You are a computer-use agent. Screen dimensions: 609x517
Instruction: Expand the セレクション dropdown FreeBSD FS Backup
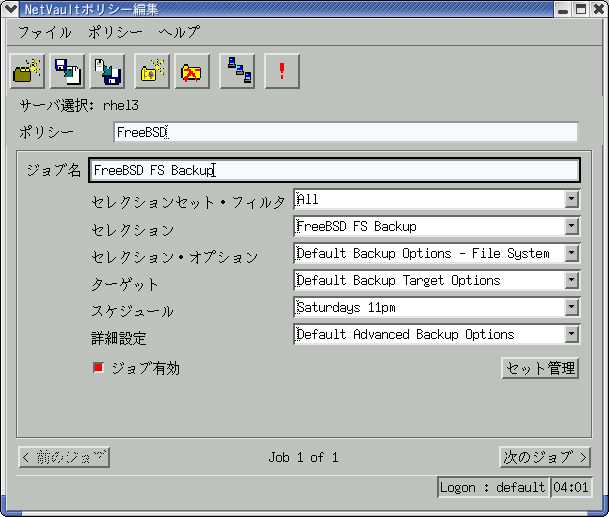pos(437,226)
